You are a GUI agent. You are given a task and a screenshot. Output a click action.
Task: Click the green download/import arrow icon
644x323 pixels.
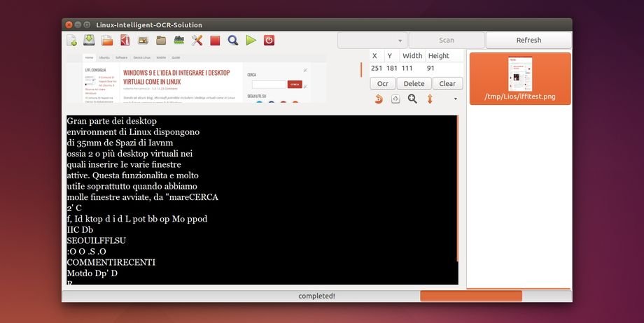coord(90,41)
